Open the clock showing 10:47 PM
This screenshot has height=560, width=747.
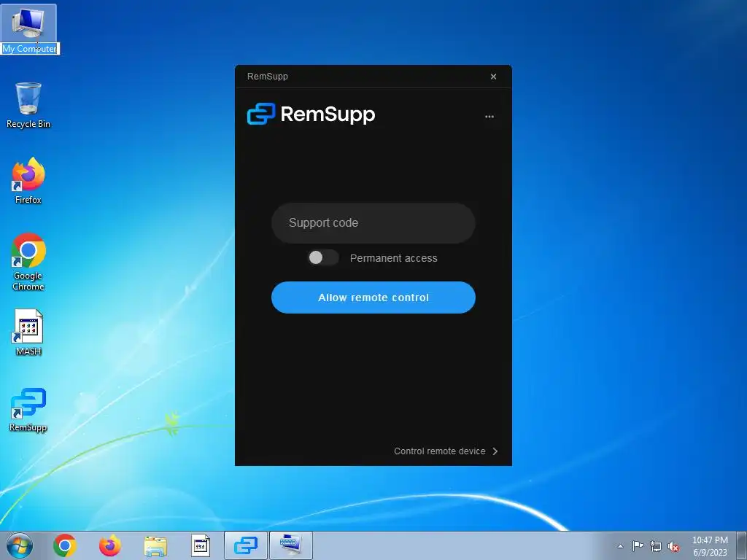[x=710, y=546]
